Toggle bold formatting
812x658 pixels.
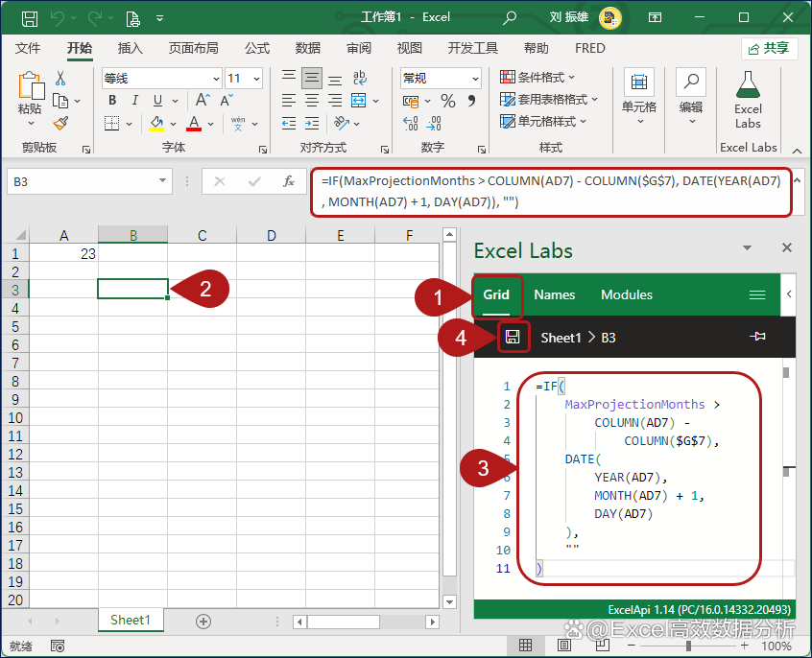click(111, 100)
